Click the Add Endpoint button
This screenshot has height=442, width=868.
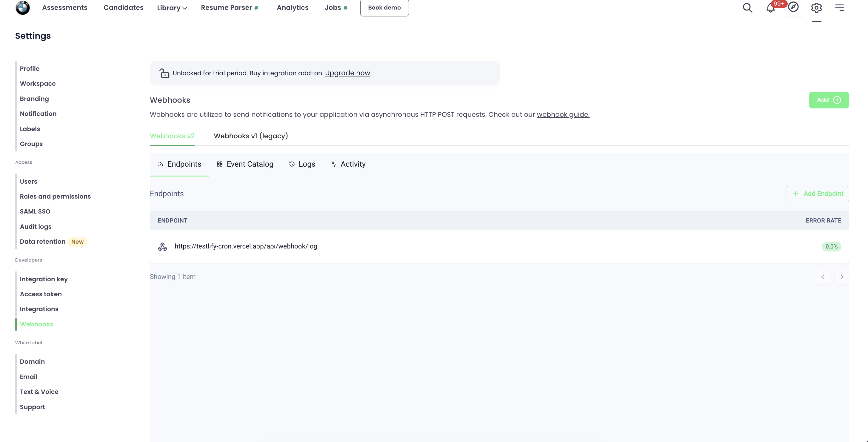point(817,194)
